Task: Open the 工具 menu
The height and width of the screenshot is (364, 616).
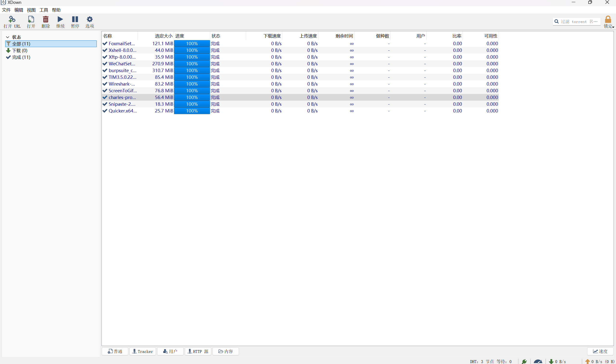Action: 44,10
